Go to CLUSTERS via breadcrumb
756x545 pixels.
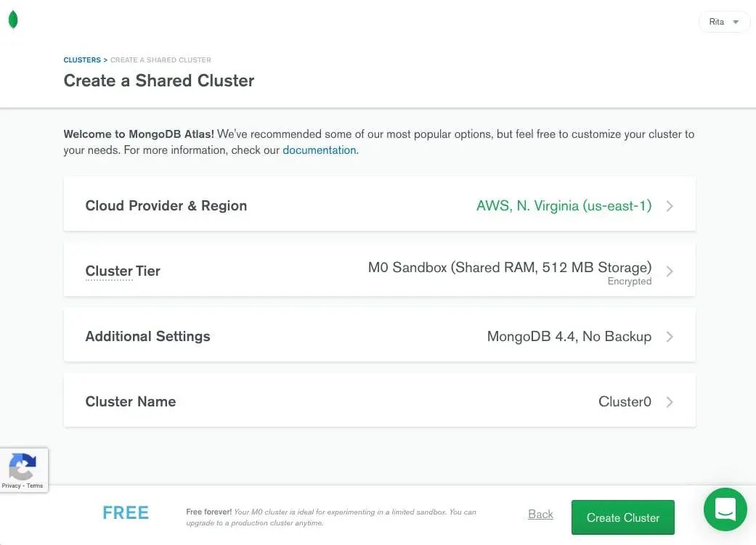tap(82, 60)
